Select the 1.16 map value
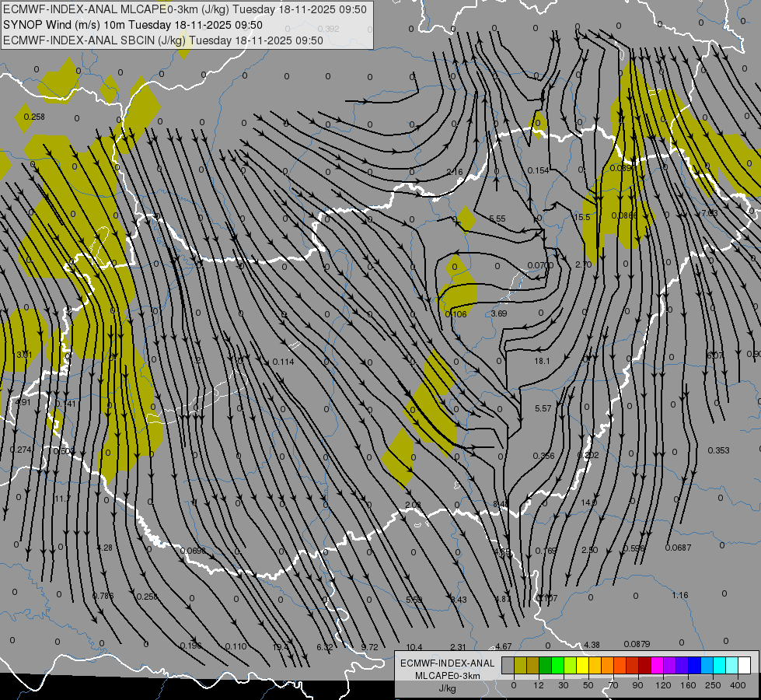Screen dimensions: 761x700 pos(680,595)
